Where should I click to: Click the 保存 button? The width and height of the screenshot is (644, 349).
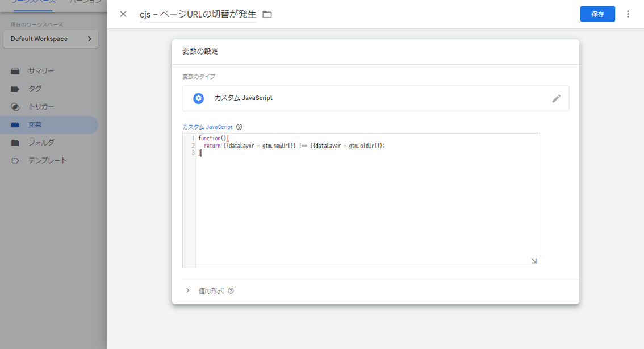597,14
